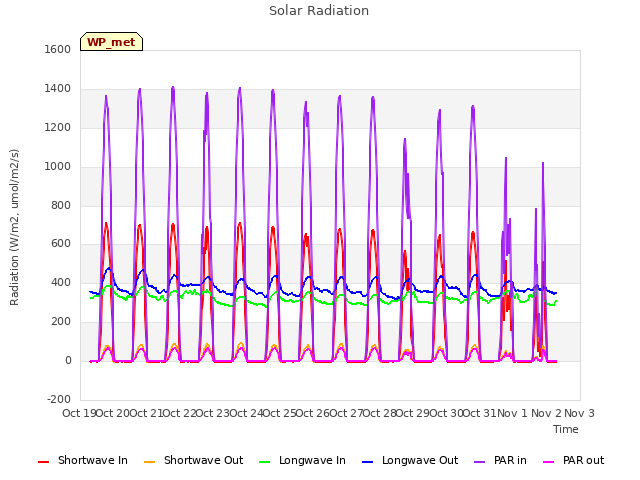Select the PAR out legend label
The image size is (640, 480).
pos(583,460)
